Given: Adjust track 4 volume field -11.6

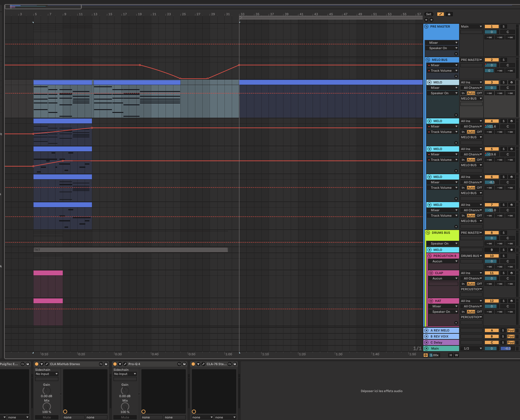Looking at the screenshot, I should pos(491,127).
